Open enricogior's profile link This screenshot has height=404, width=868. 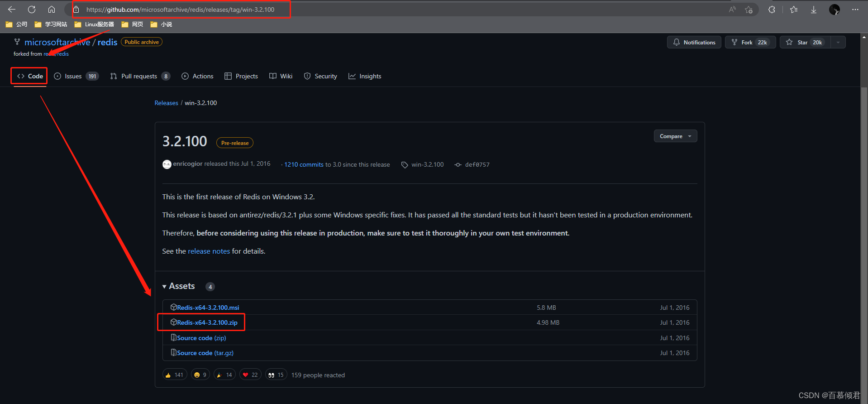point(187,164)
